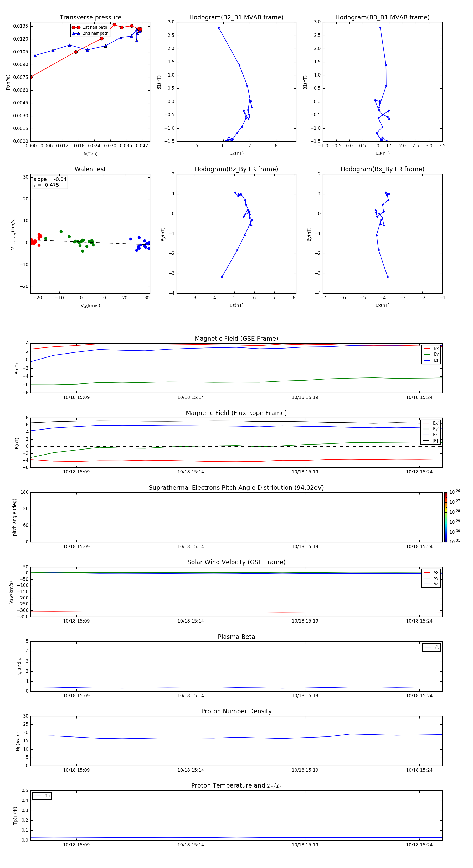This screenshot has width=473, height=868.
Task: Click the Suprathermal Electrons Pitch Angle Distribution title
Action: click(236, 488)
